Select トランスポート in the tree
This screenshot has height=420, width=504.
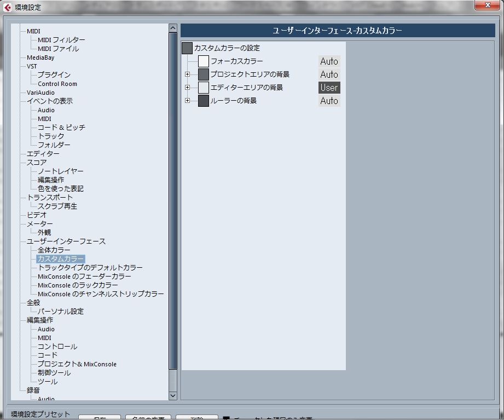click(50, 198)
